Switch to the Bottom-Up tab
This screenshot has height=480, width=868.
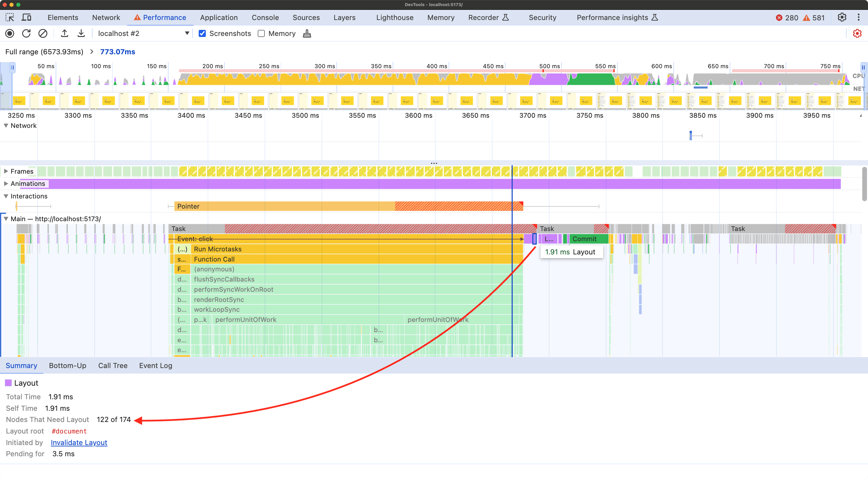pyautogui.click(x=67, y=366)
